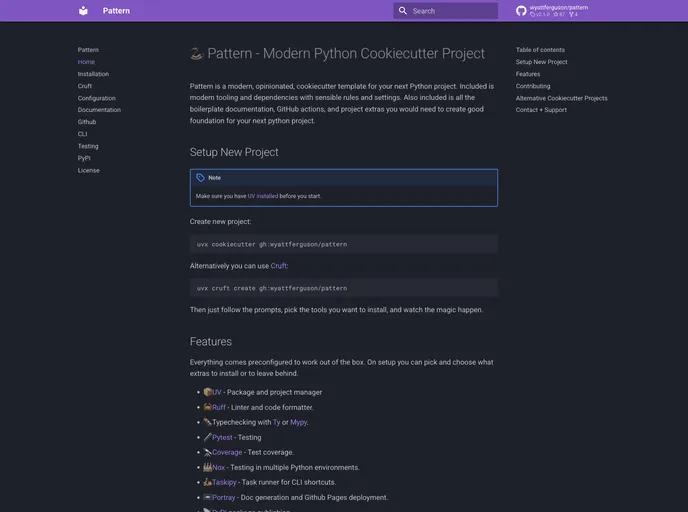
Task: Open the License navigation item
Action: 89,170
